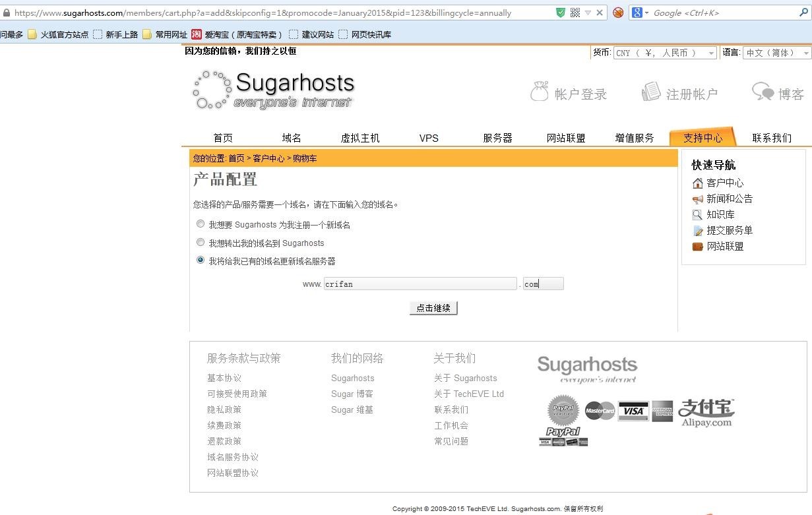Expand the URL history dropdown arrow

click(588, 13)
